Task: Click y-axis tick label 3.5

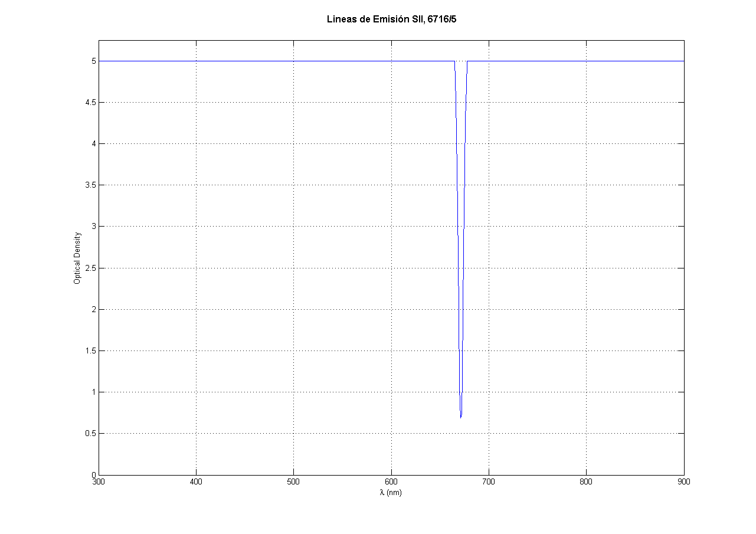Action: (91, 185)
